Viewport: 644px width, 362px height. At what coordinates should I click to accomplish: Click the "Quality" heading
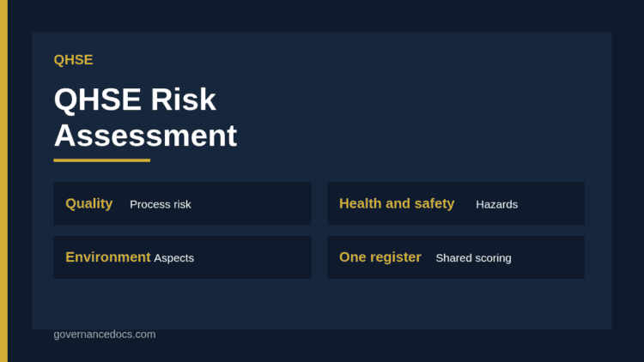[89, 203]
